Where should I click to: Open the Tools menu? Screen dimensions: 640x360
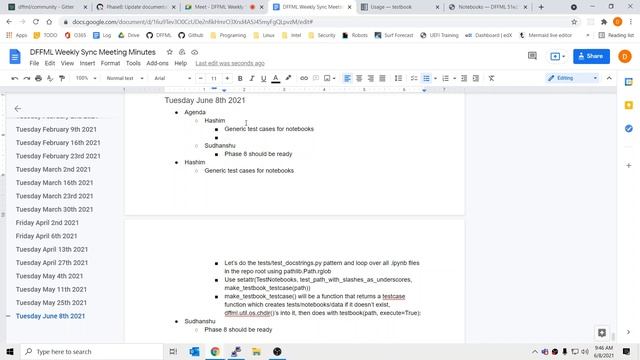(133, 63)
